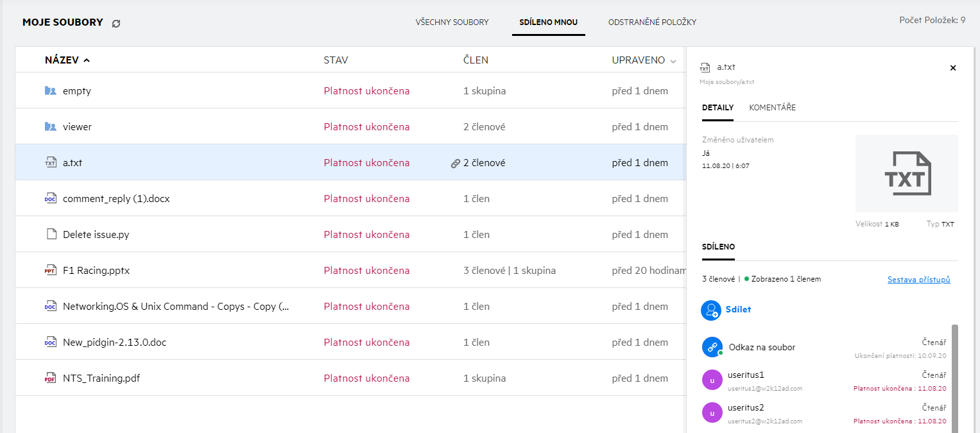Click the TXT file preview thumbnail
980x433 pixels.
pyautogui.click(x=906, y=173)
